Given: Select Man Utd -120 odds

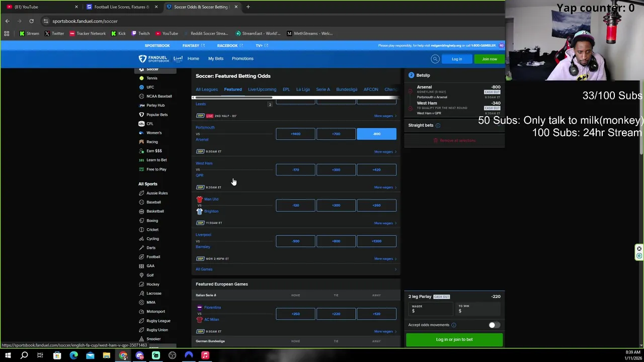Looking at the screenshot, I should (x=295, y=205).
